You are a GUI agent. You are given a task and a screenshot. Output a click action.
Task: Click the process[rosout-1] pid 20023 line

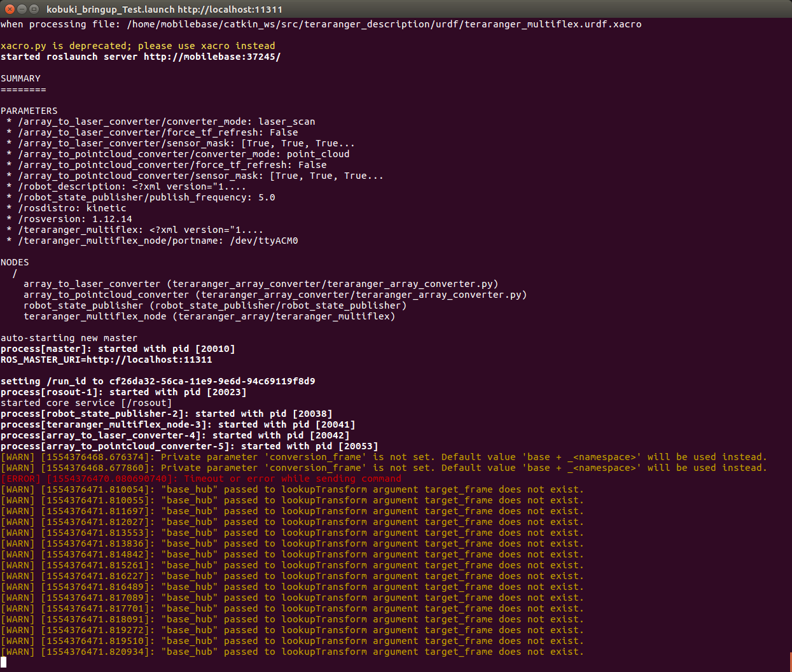click(x=123, y=392)
